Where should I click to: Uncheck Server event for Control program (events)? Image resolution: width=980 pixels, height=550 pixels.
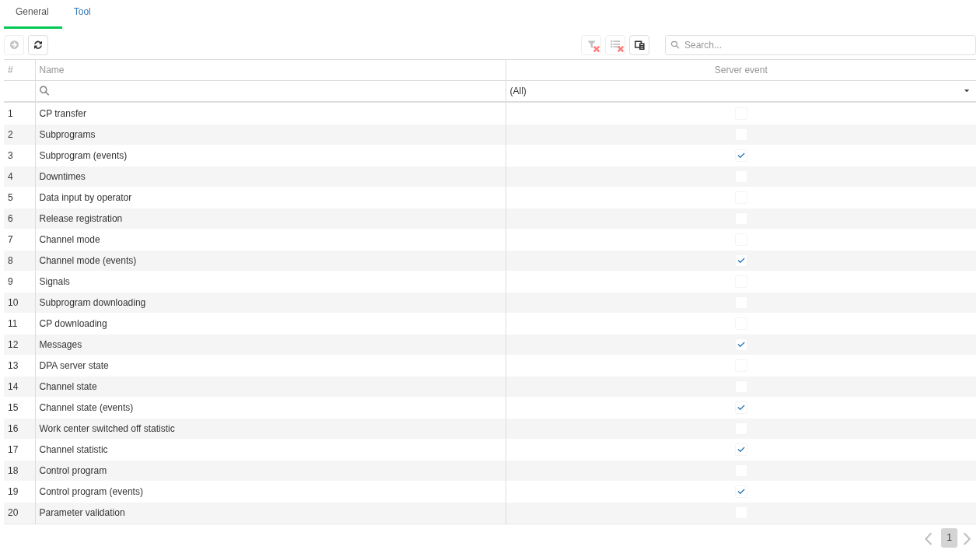pyautogui.click(x=741, y=492)
